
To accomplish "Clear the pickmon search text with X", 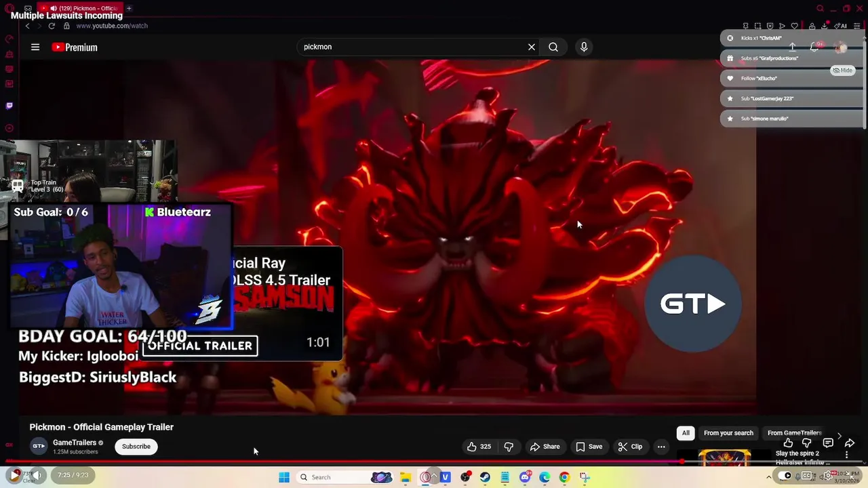I will [x=532, y=47].
